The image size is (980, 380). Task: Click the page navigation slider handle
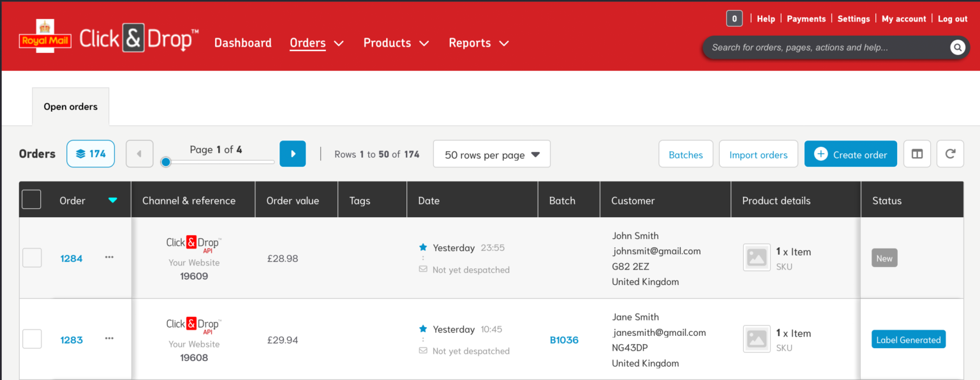click(x=166, y=162)
